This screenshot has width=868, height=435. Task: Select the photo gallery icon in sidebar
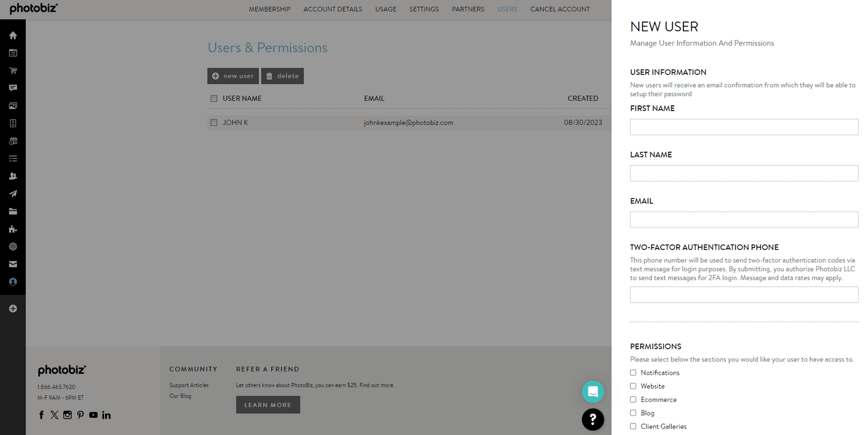[13, 105]
